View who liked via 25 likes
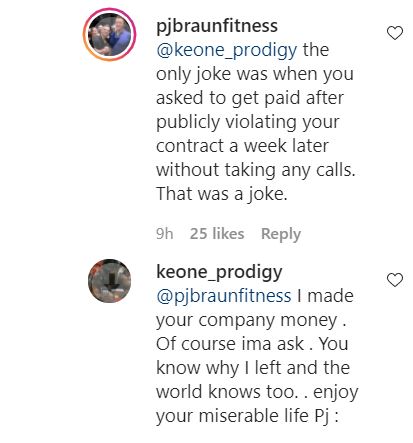Image resolution: width=413 pixels, height=443 pixels. tap(217, 233)
